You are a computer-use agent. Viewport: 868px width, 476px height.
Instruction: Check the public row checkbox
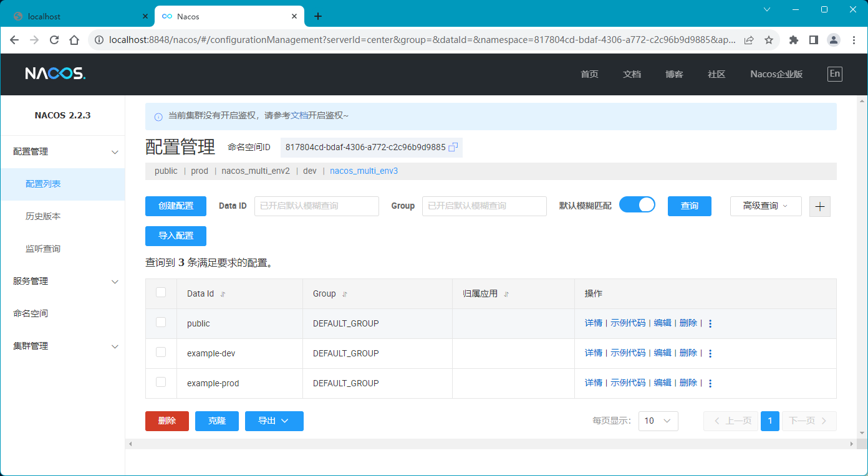[x=161, y=322]
